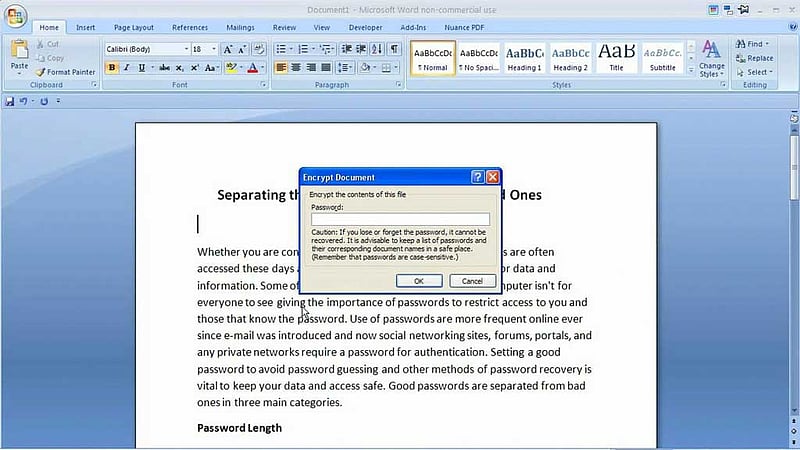Switch to the Developer tab
Viewport: 800px width, 450px height.
click(365, 28)
